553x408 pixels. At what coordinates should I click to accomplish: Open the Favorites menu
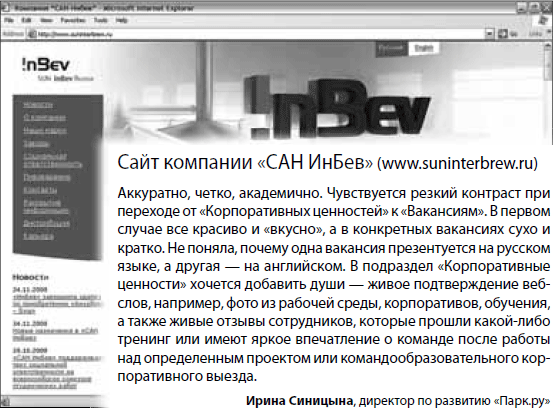(x=73, y=20)
